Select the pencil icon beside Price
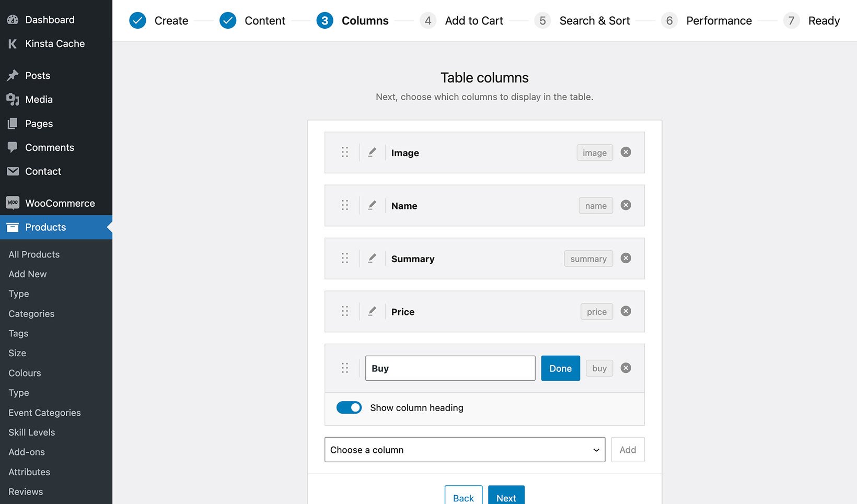 point(372,311)
